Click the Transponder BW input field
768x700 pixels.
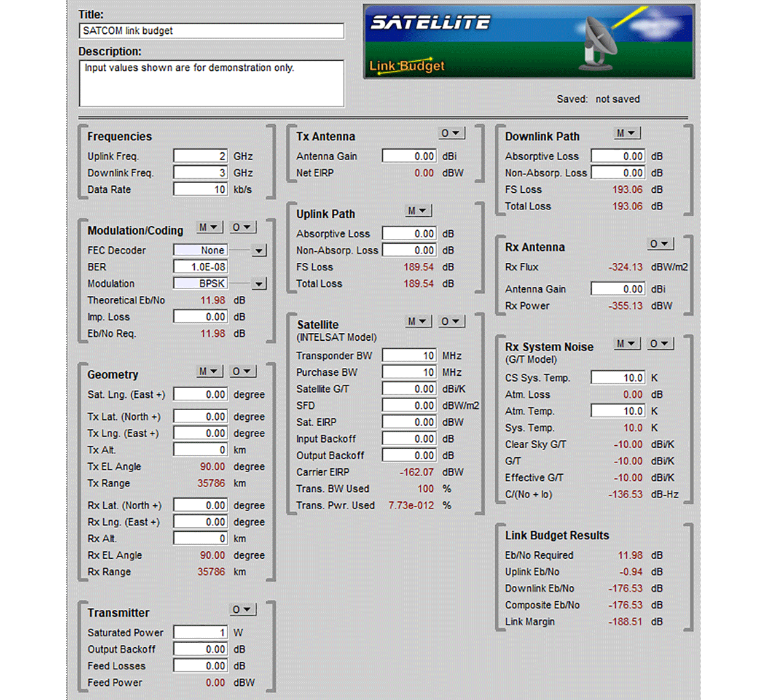click(x=409, y=356)
